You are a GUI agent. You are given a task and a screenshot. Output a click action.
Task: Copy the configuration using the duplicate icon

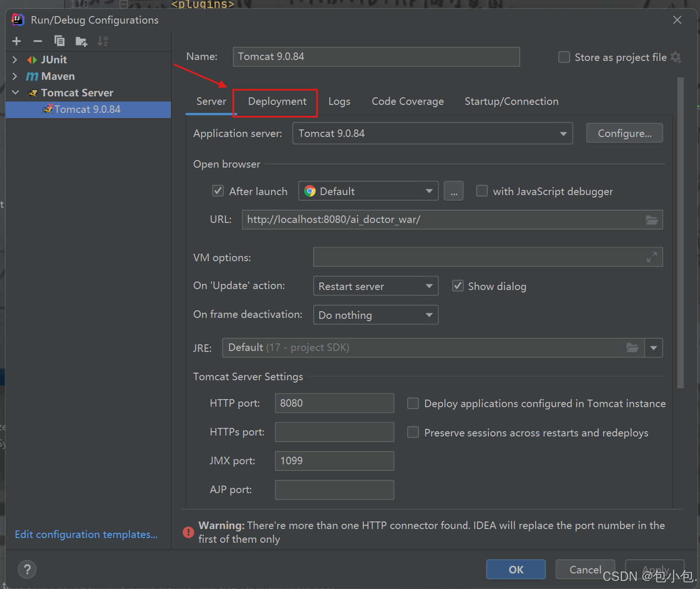(60, 41)
